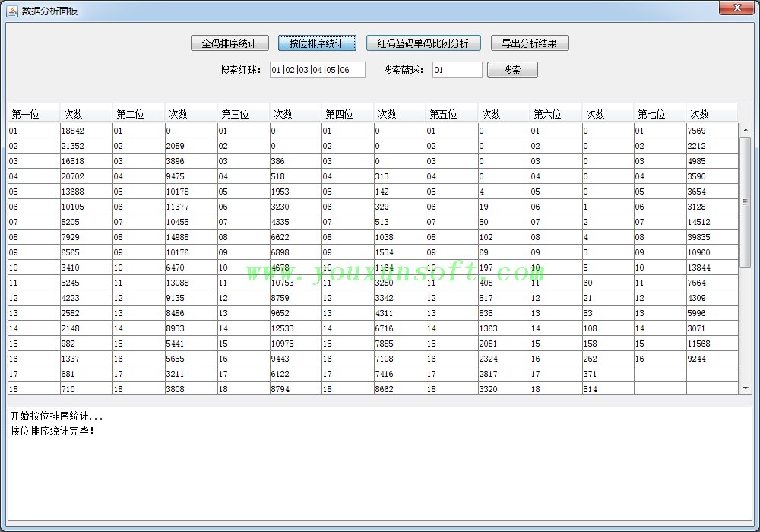The image size is (760, 532).
Task: Click the table scrollbar up arrow
Action: [746, 130]
